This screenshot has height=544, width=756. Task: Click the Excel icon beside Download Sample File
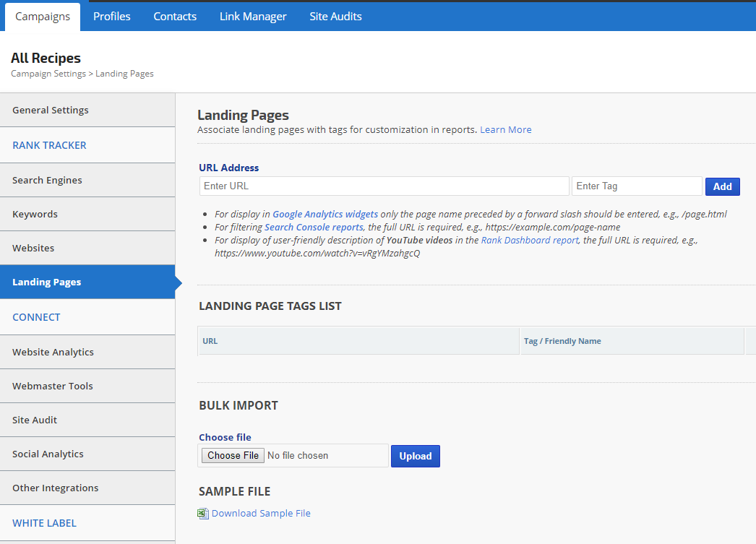[203, 514]
